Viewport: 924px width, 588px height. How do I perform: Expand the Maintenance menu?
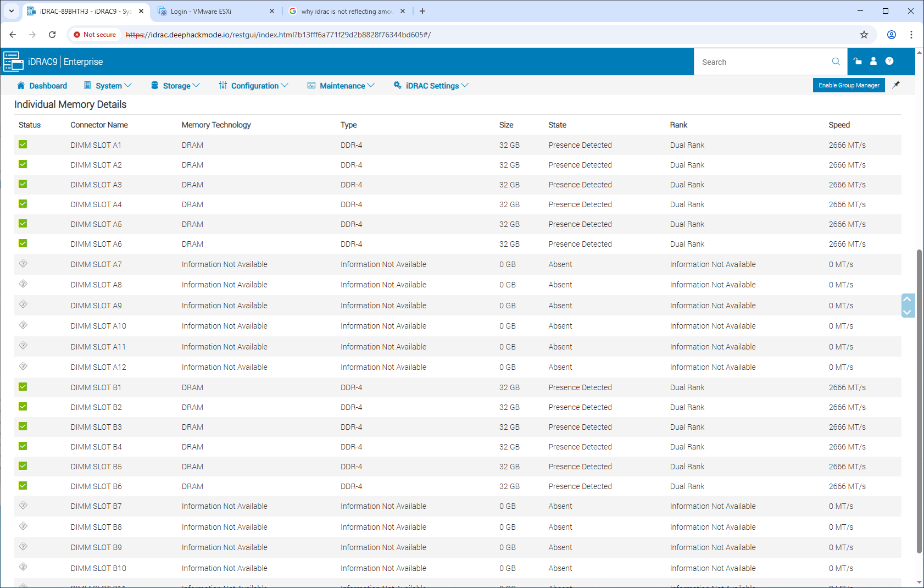341,86
